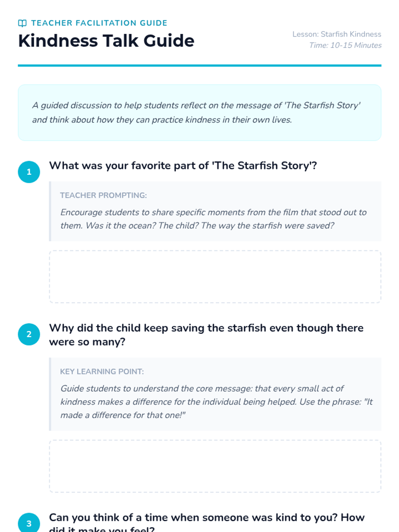Click question three about someone being kind
The width and height of the screenshot is (399, 532).
click(x=207, y=523)
